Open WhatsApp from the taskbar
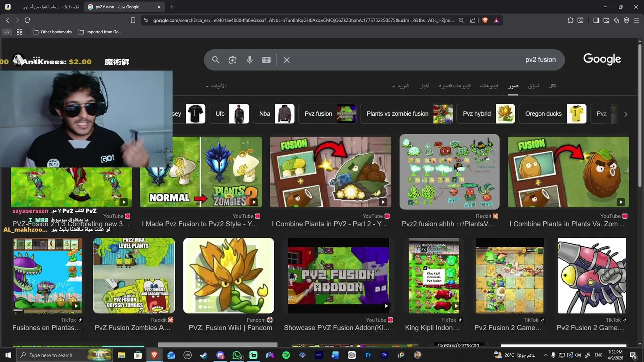 (x=236, y=355)
